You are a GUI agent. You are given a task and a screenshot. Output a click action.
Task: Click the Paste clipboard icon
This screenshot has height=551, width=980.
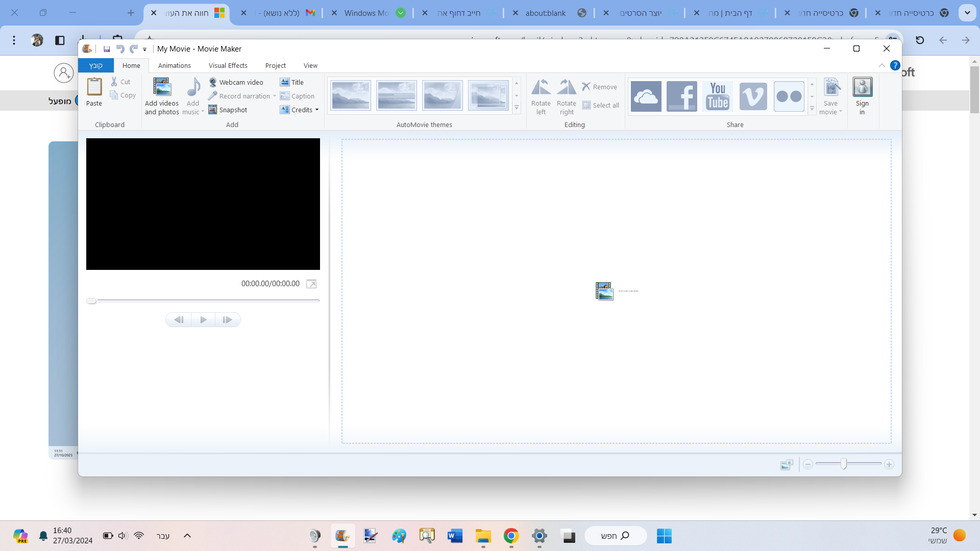tap(94, 87)
